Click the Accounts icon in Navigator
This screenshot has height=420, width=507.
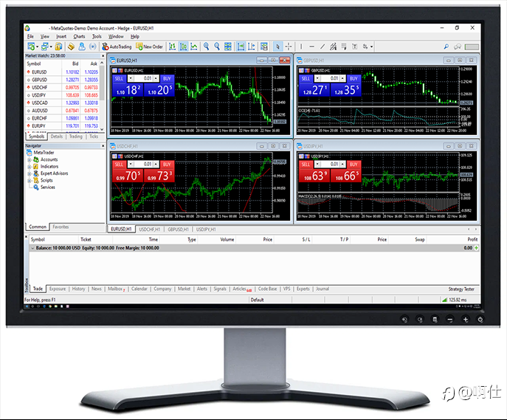click(36, 159)
